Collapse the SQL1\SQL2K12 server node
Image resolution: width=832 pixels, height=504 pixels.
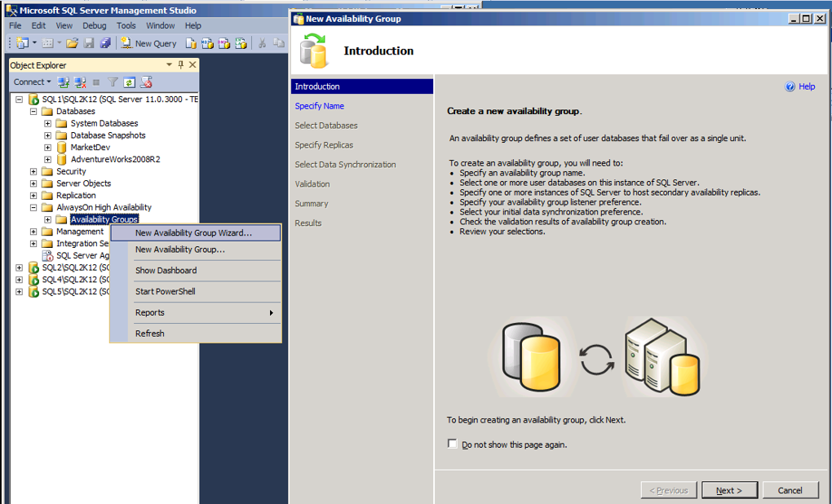tap(19, 99)
